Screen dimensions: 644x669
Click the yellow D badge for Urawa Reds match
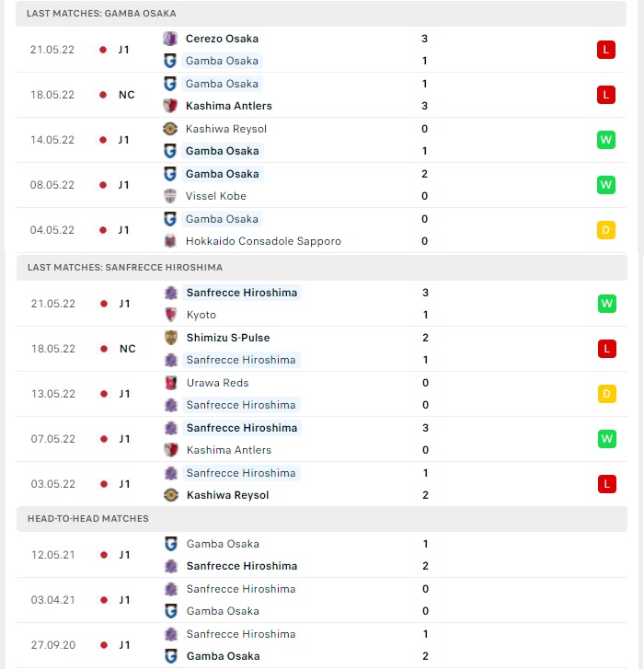pos(607,394)
